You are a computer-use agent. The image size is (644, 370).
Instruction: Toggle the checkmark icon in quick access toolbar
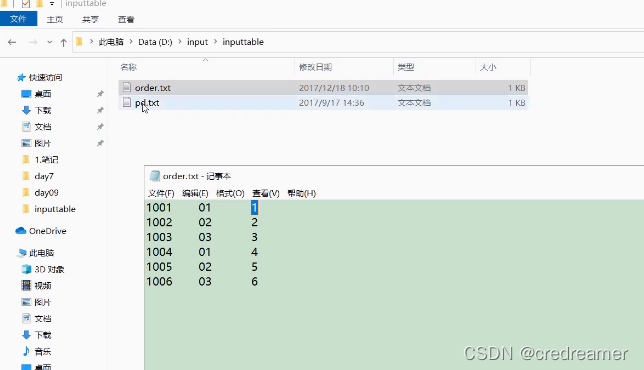25,4
